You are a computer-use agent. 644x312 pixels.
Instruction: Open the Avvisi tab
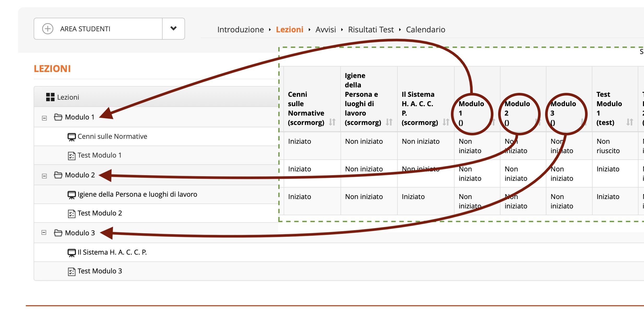[x=325, y=29]
